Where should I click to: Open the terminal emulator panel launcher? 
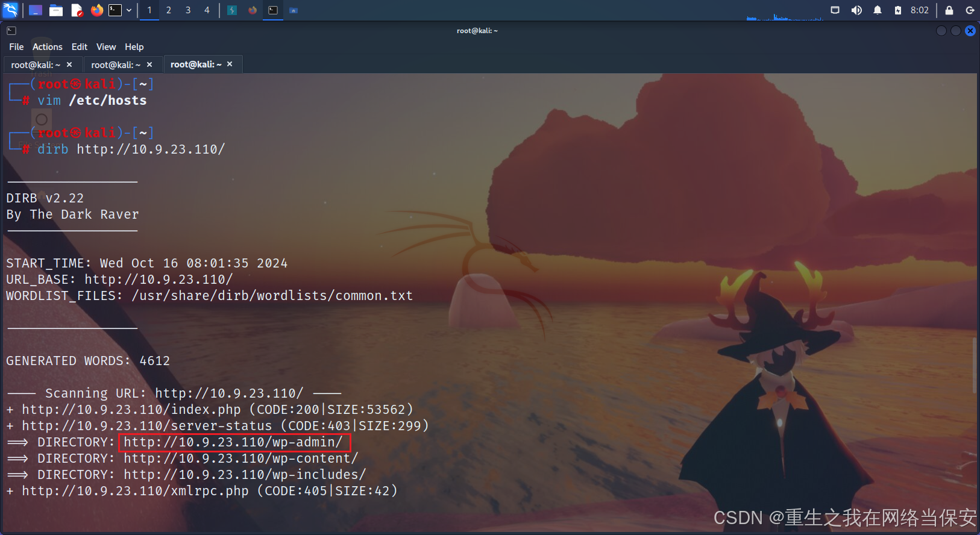tap(115, 10)
